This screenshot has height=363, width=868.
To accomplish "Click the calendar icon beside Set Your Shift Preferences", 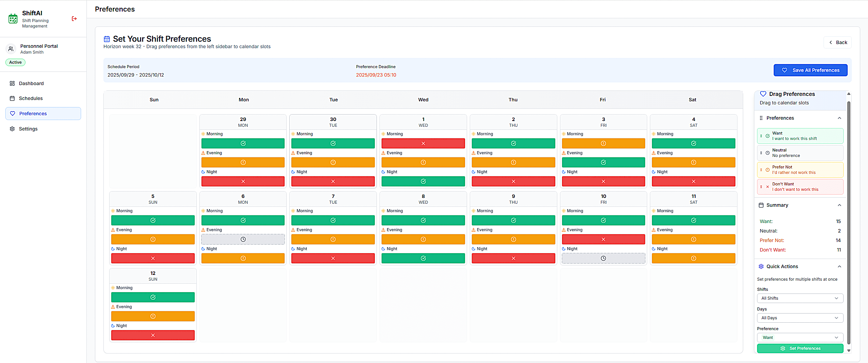I will pos(107,39).
